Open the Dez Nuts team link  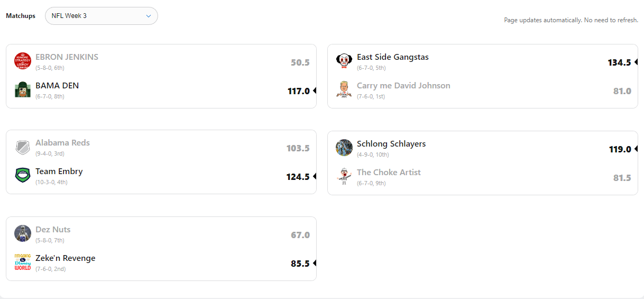point(53,230)
